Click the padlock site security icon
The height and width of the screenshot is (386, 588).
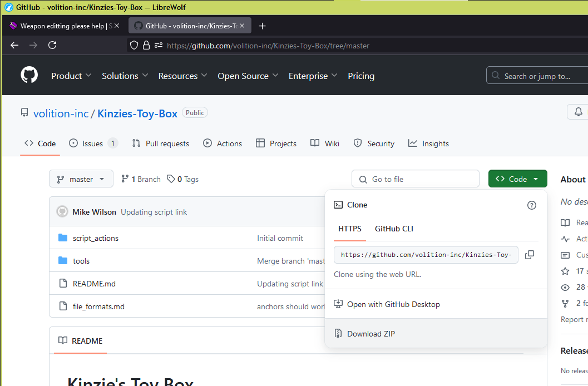146,46
